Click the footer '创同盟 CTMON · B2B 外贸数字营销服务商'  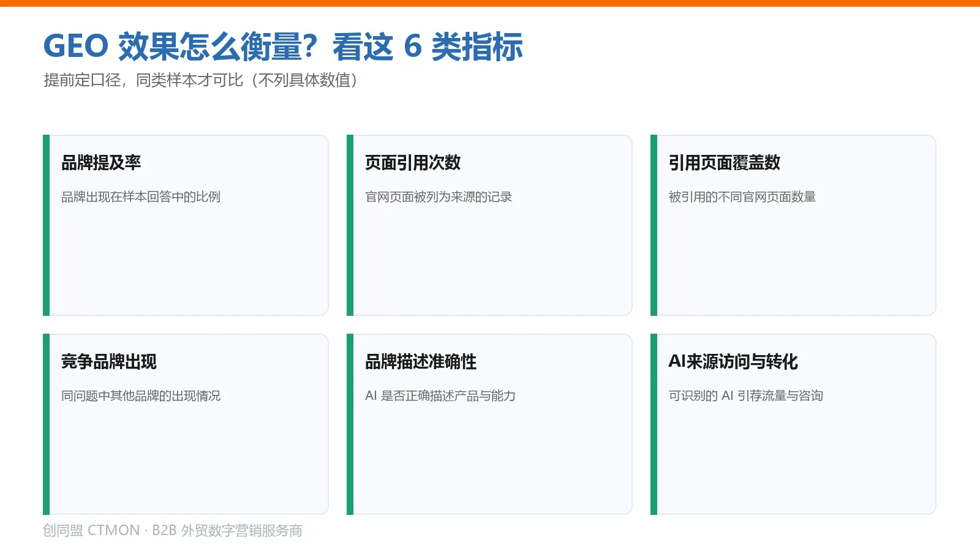[x=173, y=531]
